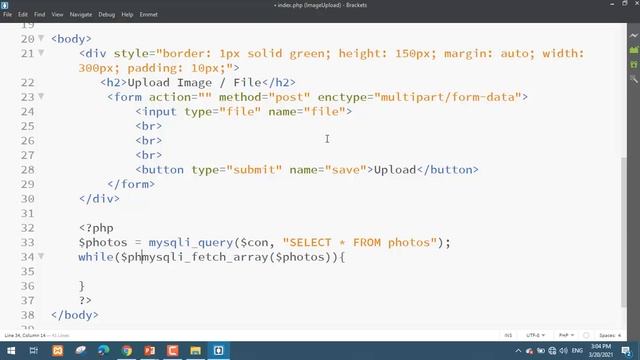Click the name="save" attribute on line 28
640x360 pixels.
(328, 170)
